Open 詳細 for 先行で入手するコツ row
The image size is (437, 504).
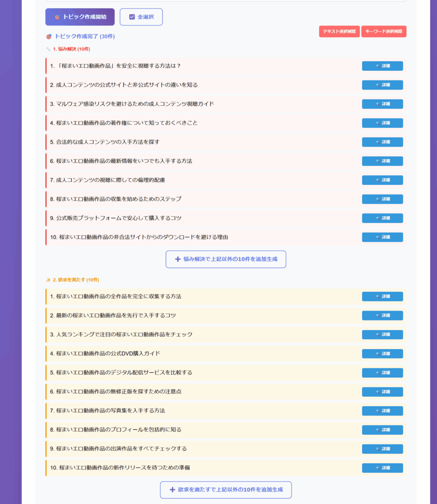pyautogui.click(x=382, y=315)
